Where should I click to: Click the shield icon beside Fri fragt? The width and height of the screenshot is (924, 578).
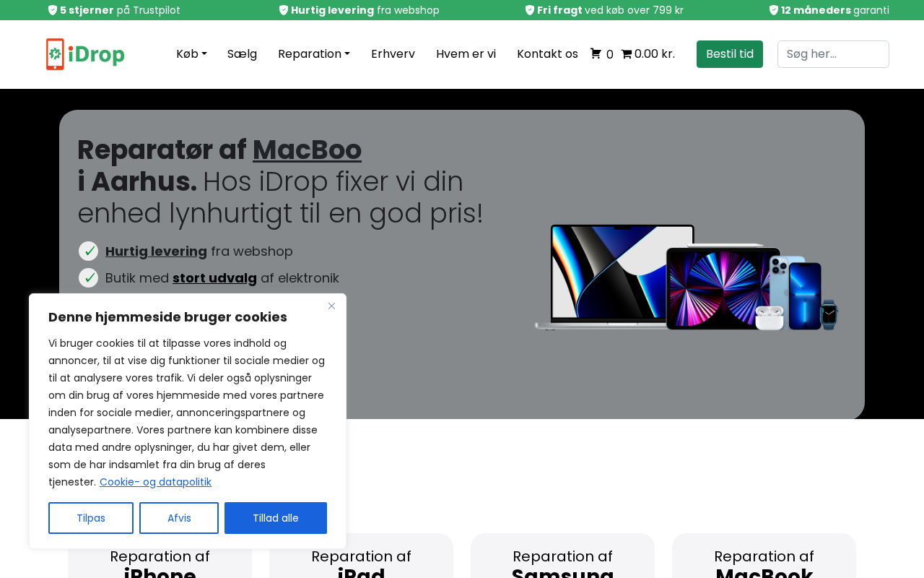click(530, 10)
